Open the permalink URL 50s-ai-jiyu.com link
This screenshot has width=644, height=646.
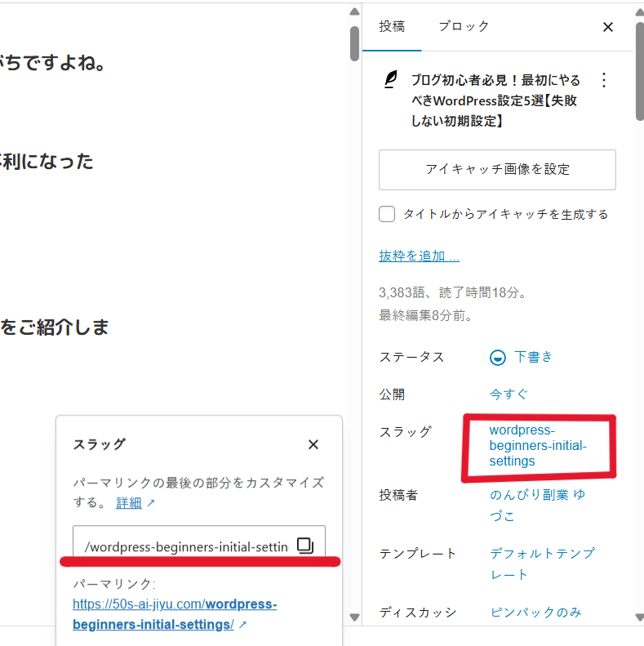(175, 614)
